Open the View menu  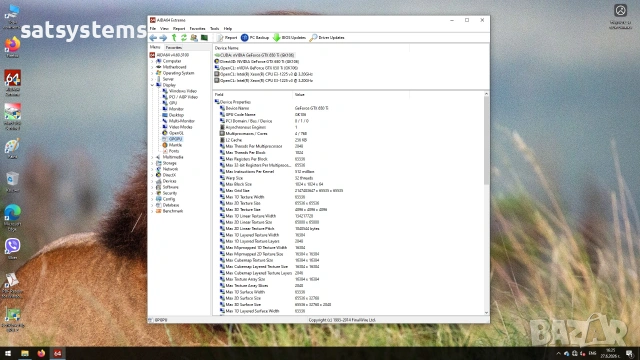164,29
